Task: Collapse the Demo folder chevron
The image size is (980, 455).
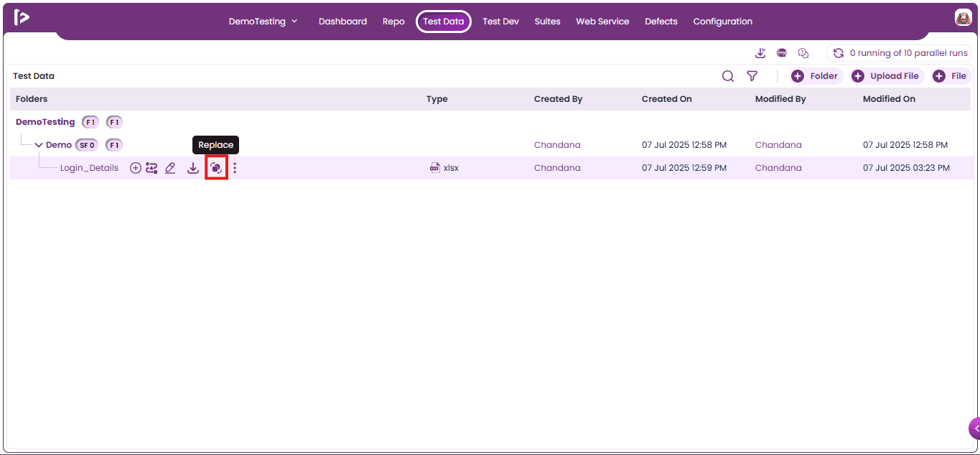Action: click(39, 145)
